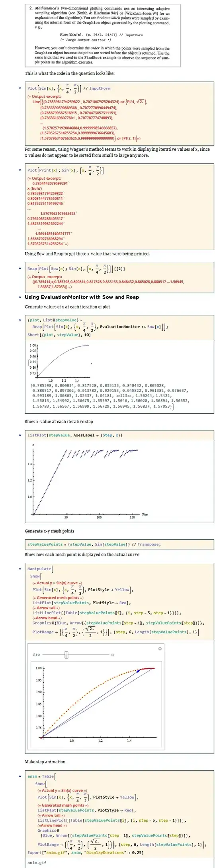Collapse the Plot[Print[x]; Sin[x]] cell group
215x868 pixels.
pyautogui.click(x=20, y=170)
